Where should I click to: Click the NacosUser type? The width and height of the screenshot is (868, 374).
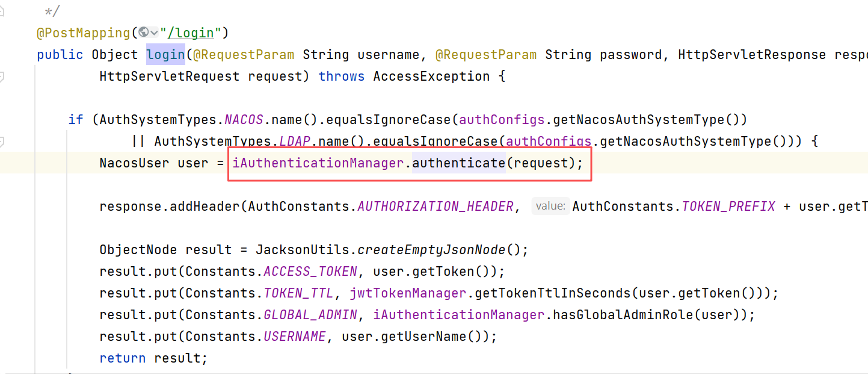(135, 163)
